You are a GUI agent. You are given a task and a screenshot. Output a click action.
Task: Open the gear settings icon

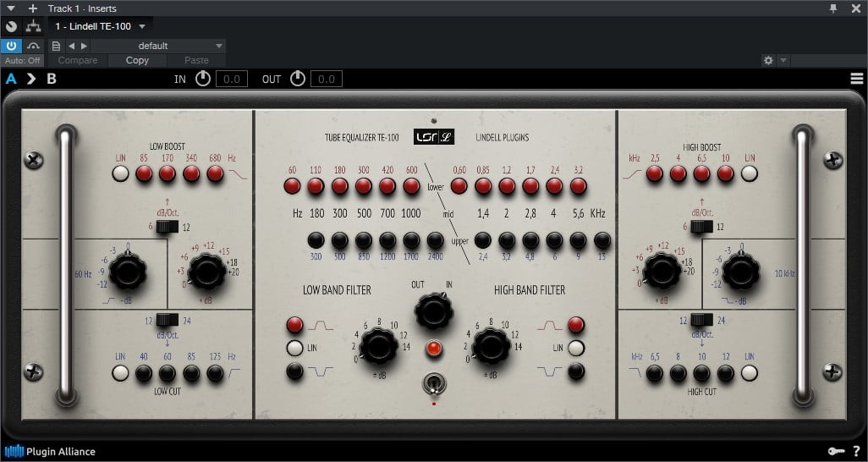[x=768, y=60]
